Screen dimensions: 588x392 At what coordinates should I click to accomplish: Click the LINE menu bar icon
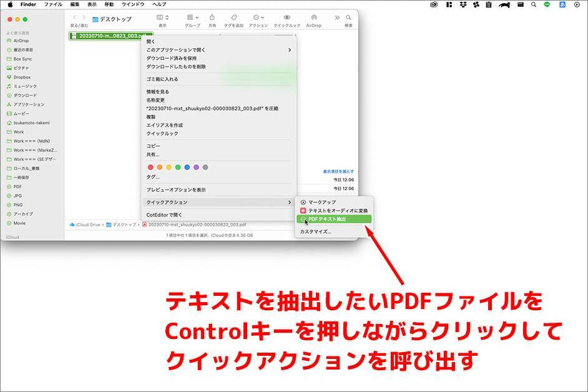(547, 4)
